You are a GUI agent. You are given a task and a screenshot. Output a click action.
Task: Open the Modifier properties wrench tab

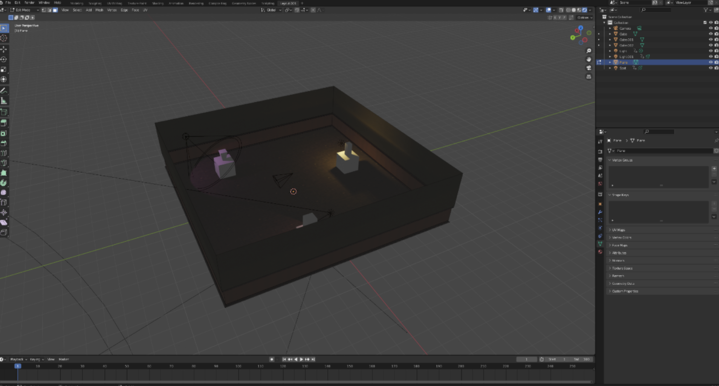point(600,212)
